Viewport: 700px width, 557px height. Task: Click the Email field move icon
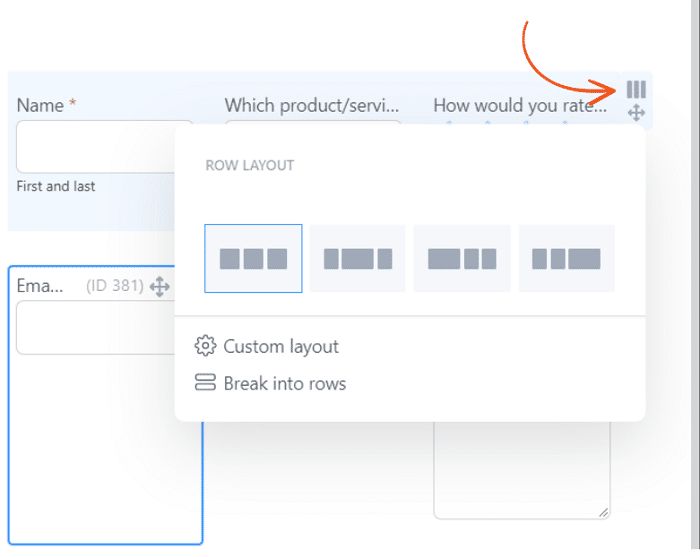coord(159,287)
